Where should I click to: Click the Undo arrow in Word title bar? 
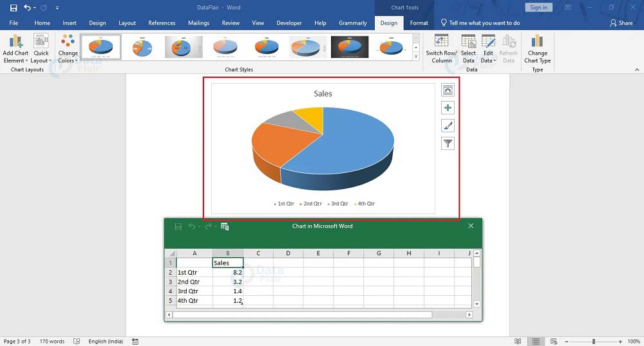[x=26, y=7]
